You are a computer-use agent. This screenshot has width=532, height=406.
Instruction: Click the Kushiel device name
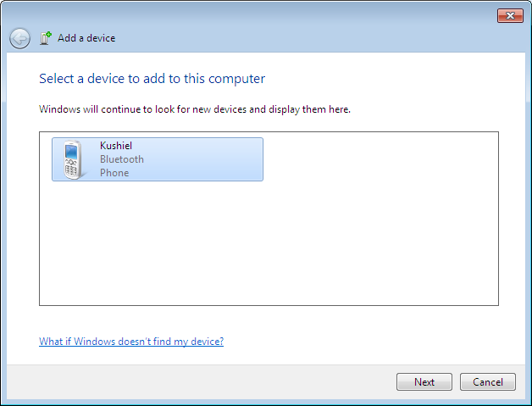[116, 146]
